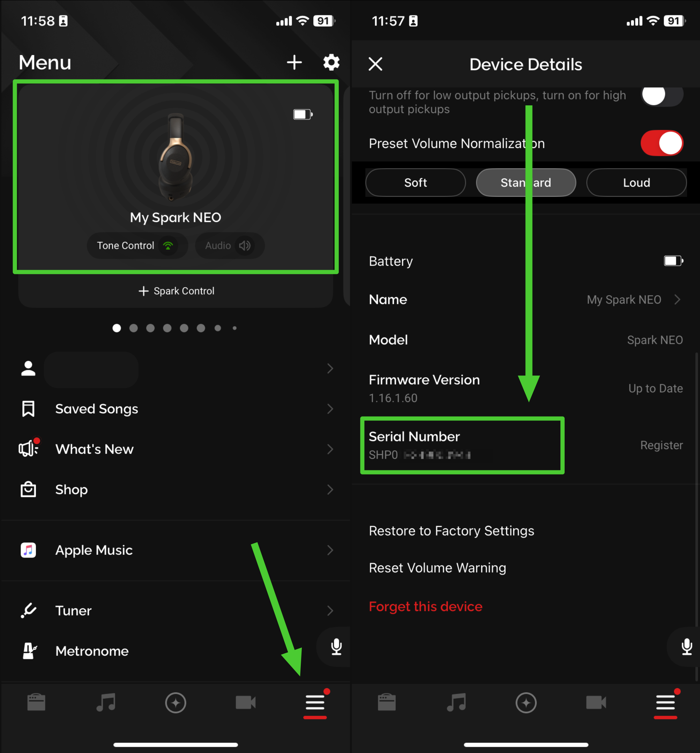
Task: Tap Tone Control connection pill
Action: point(137,245)
